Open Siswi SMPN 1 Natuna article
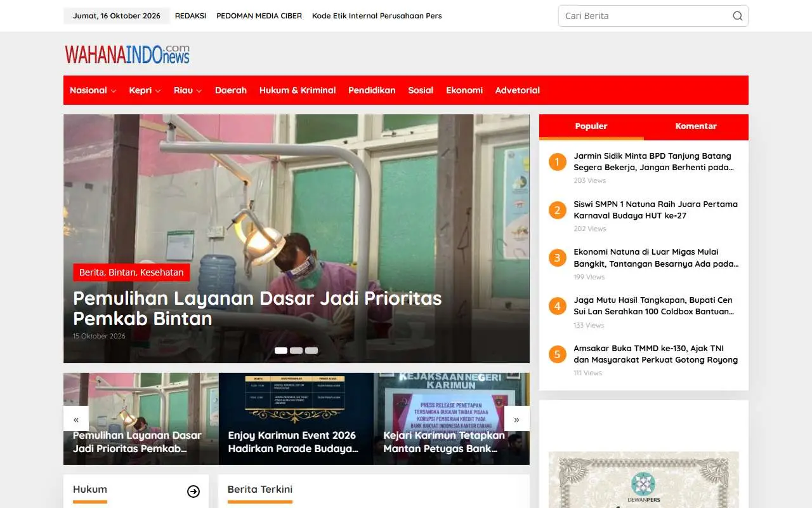Viewport: 812px width, 508px height. 656,210
